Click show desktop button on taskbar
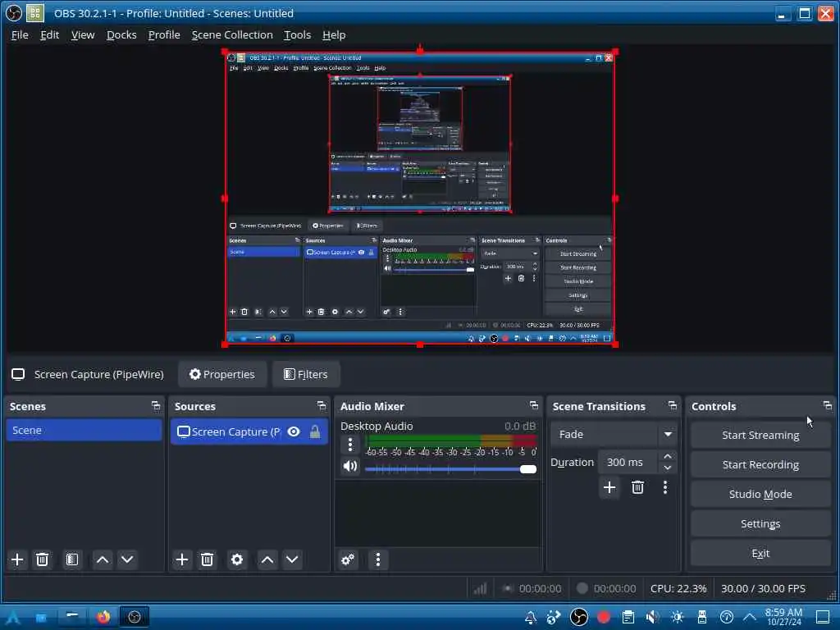Screen dimensions: 840x630 click(823, 617)
